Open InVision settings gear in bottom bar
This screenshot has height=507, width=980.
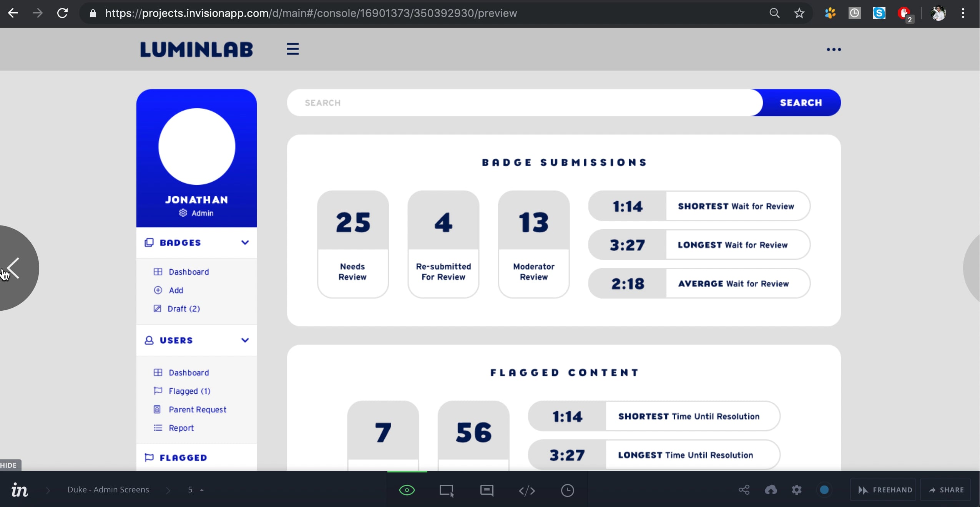[x=797, y=490]
